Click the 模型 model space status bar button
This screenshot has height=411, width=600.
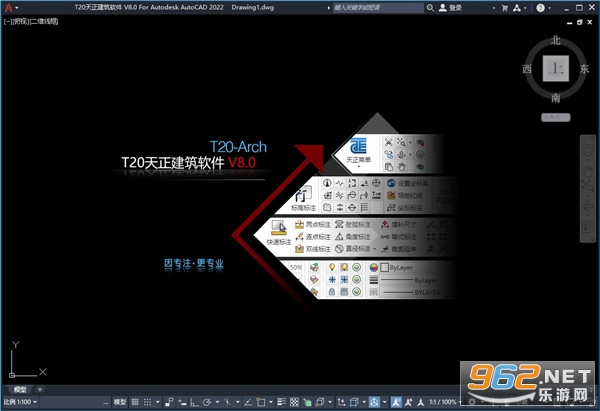click(120, 402)
